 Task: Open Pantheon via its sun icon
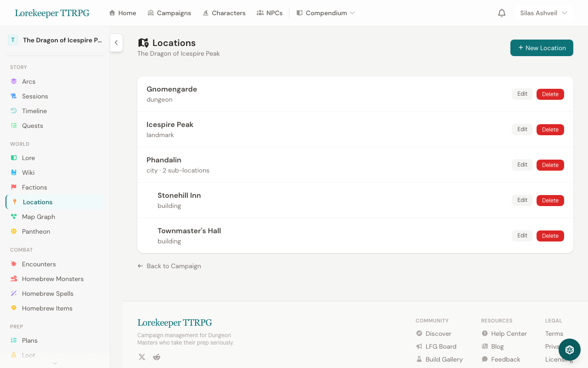click(13, 231)
